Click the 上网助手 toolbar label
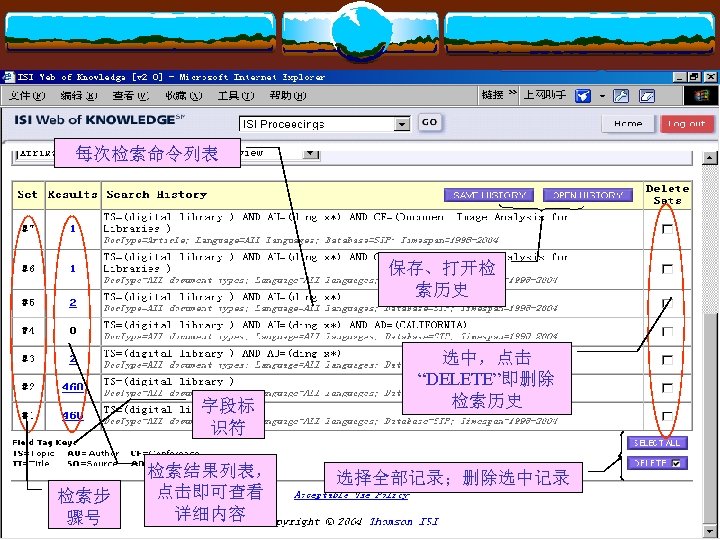 pyautogui.click(x=545, y=95)
